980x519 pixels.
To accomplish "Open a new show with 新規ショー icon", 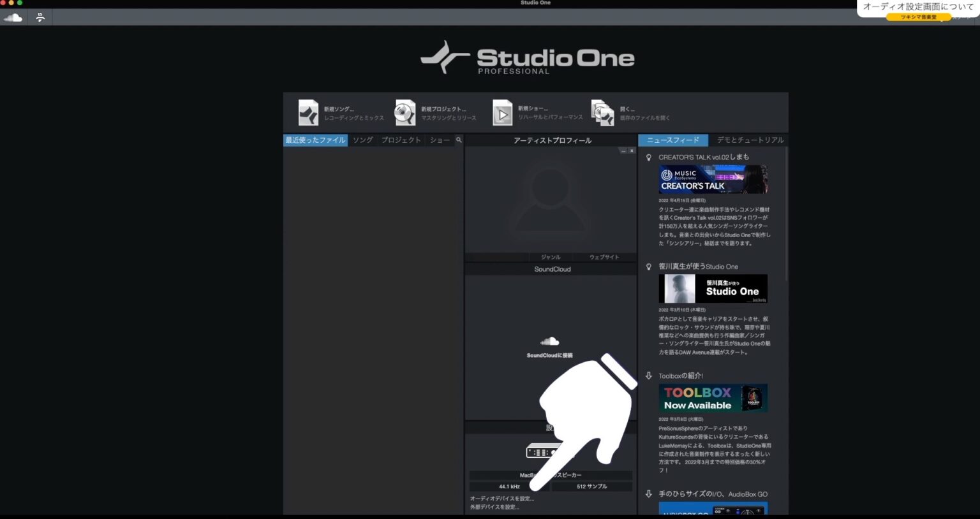I will click(503, 112).
